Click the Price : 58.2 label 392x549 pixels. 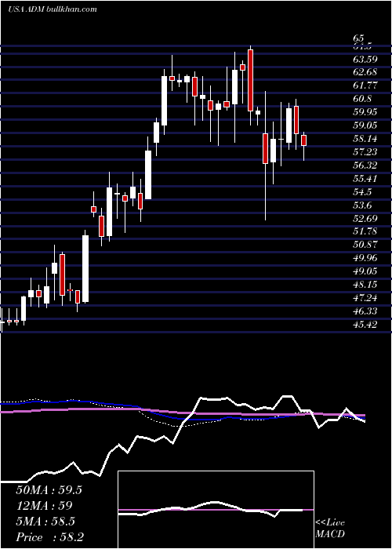[x=49, y=537]
